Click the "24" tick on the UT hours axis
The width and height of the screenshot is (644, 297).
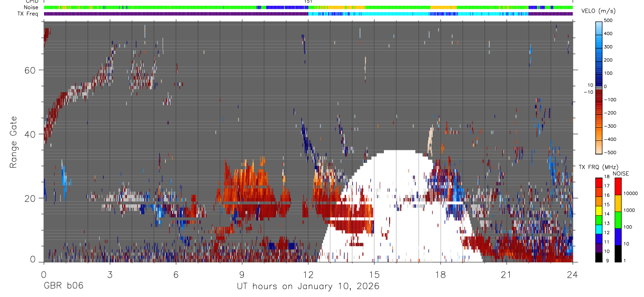point(572,274)
